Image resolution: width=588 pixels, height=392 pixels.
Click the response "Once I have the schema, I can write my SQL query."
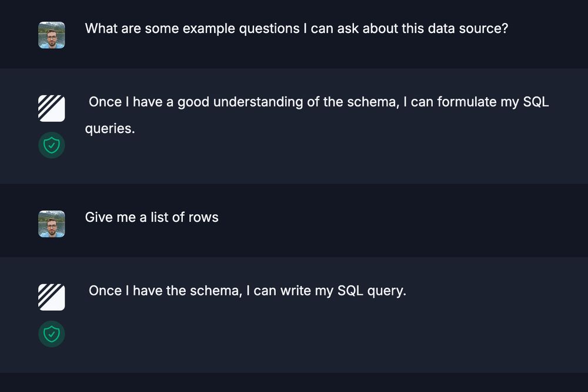coord(248,291)
